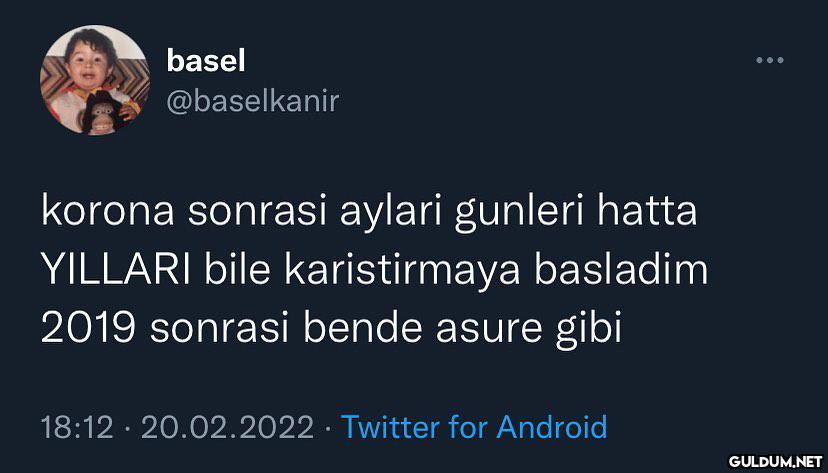Image resolution: width=828 pixels, height=473 pixels.
Task: Select the word karistirmaya in the tweet
Action: [402, 271]
